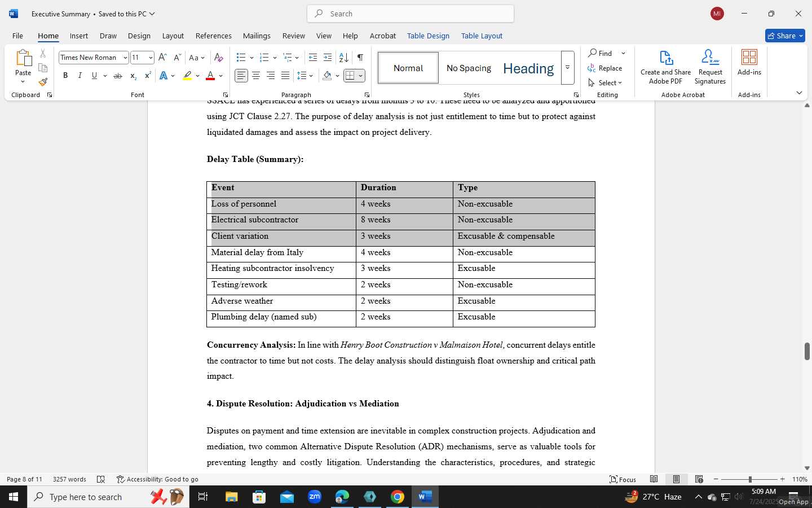The width and height of the screenshot is (812, 508).
Task: Apply yellow text highlight color
Action: [187, 76]
